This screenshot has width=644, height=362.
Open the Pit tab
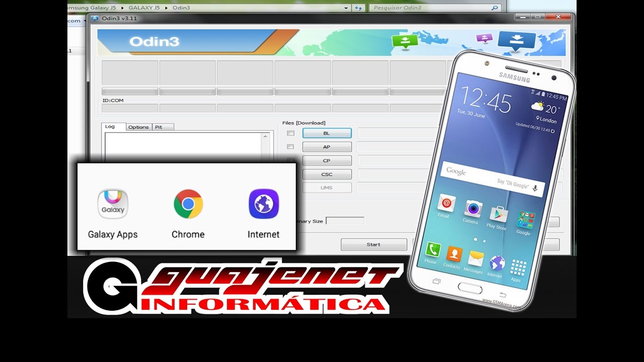pos(163,127)
